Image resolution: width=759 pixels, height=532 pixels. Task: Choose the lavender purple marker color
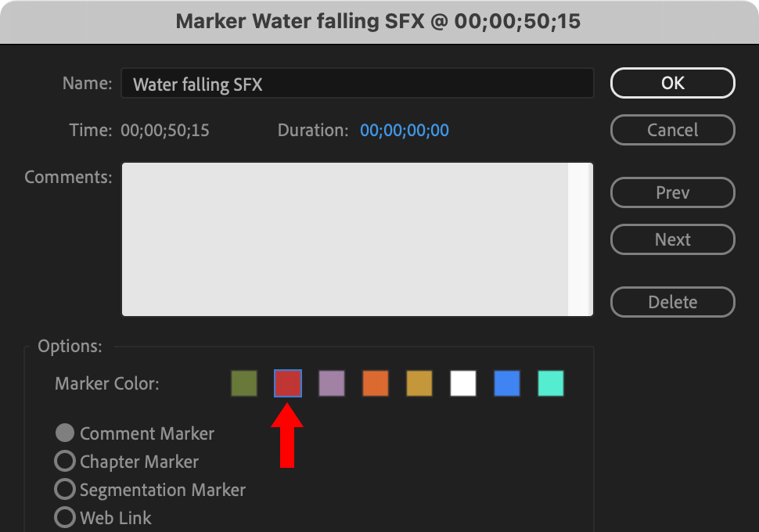pos(332,383)
